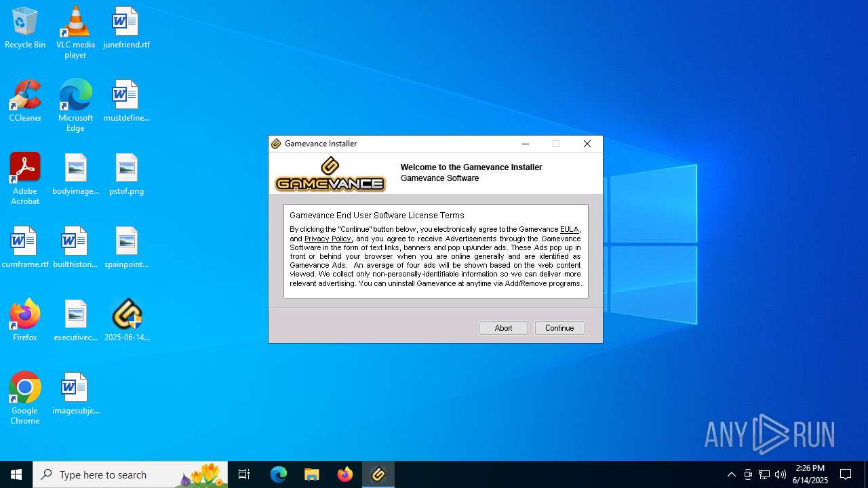The height and width of the screenshot is (488, 868).
Task: Select the junefriend.rtf file icon
Action: tap(126, 28)
